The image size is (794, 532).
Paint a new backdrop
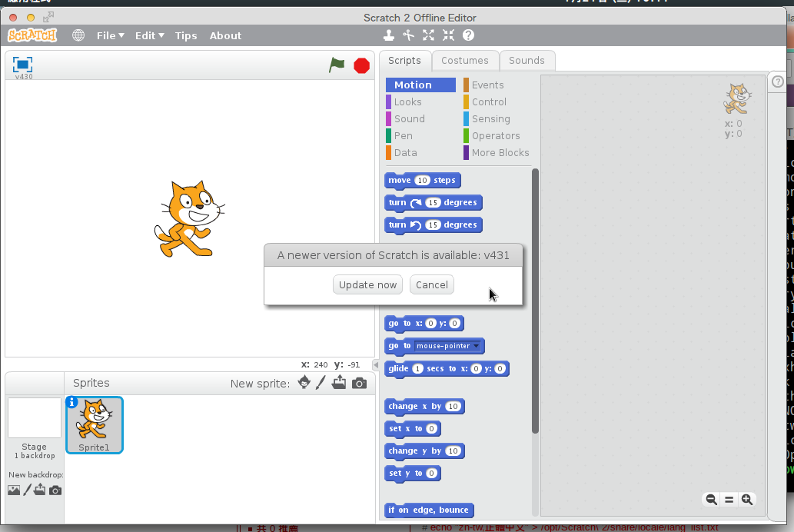point(28,490)
